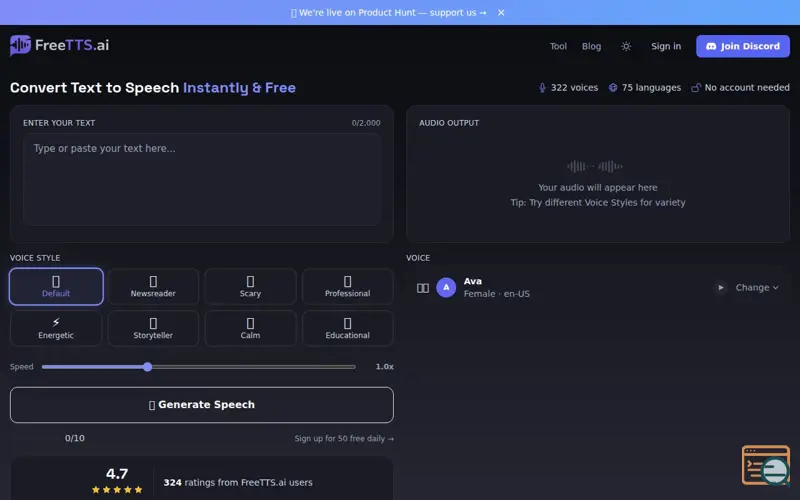Click the Sign in link
The image size is (800, 500).
coord(666,46)
